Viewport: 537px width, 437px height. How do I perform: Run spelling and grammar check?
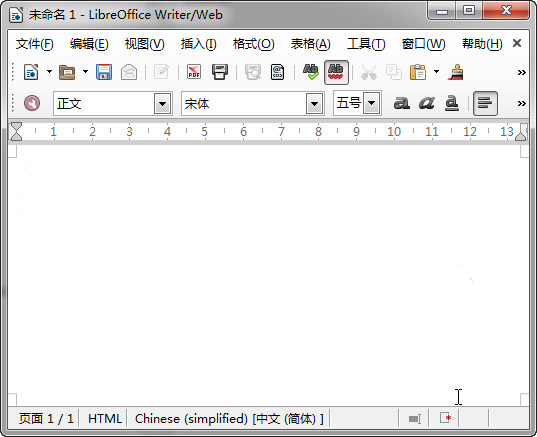click(311, 72)
